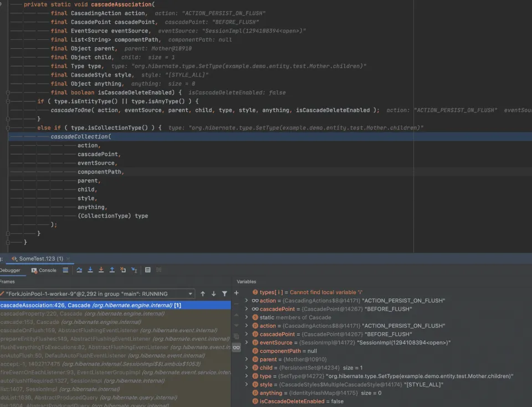Toggle fold marker at isCascadeDeleteEnabled parameter line
This screenshot has width=532, height=407.
(8, 92)
